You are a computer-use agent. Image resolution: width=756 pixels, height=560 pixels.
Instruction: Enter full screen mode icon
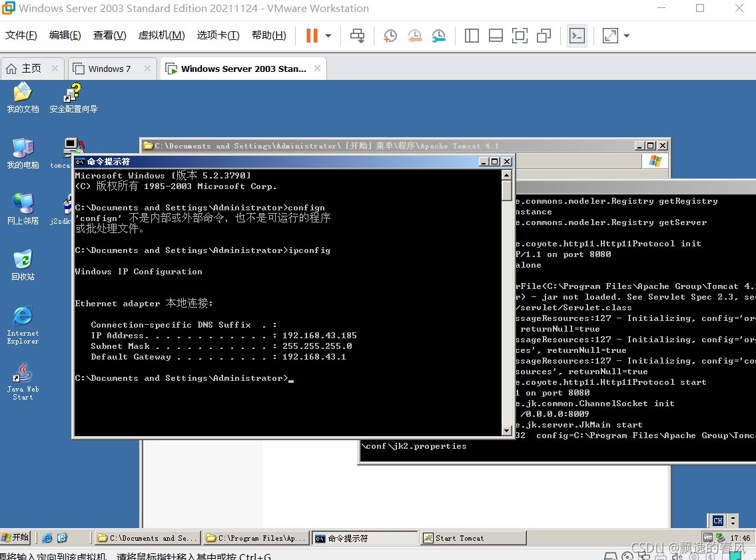[520, 36]
